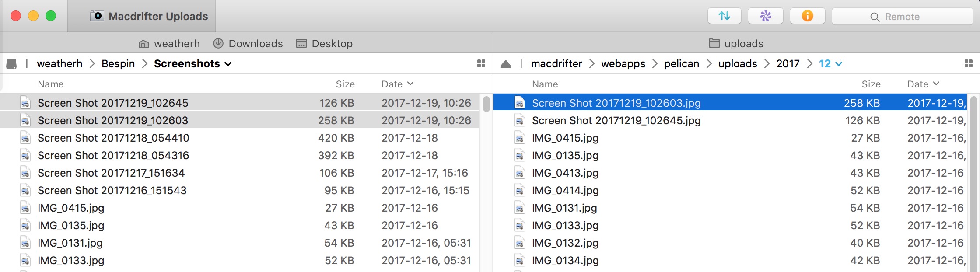980x272 pixels.
Task: Open the Desktop favorite shortcut
Action: point(324,44)
